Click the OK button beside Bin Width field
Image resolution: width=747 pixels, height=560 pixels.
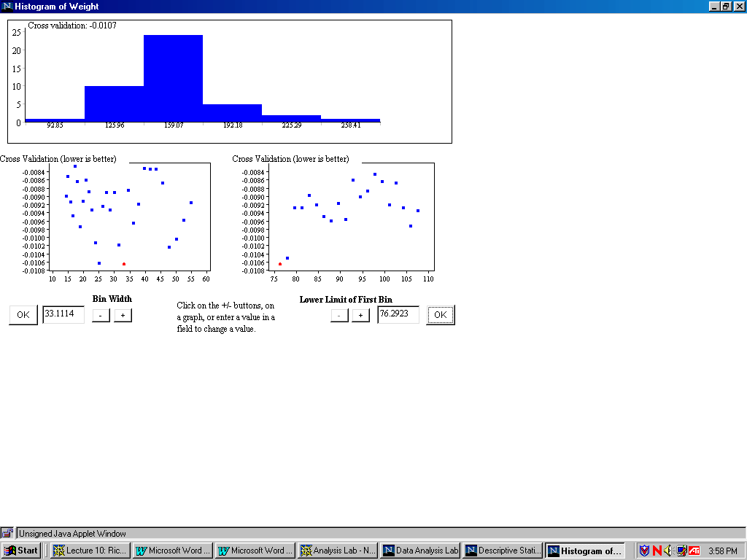pos(23,315)
